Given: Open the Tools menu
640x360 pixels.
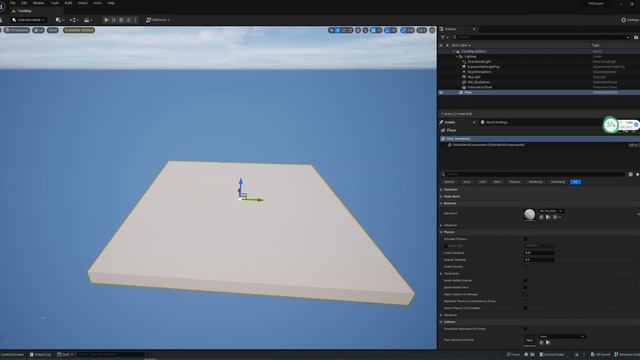Looking at the screenshot, I should click(x=55, y=3).
